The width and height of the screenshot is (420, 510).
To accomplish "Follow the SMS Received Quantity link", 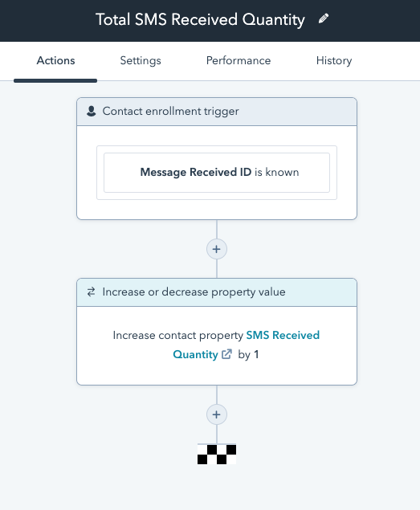I will 247,345.
